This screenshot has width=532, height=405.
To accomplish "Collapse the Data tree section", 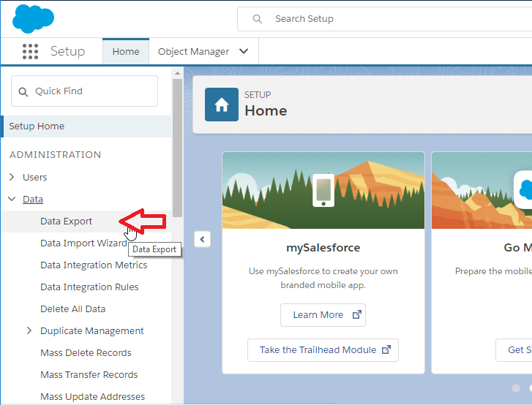I will tap(12, 199).
